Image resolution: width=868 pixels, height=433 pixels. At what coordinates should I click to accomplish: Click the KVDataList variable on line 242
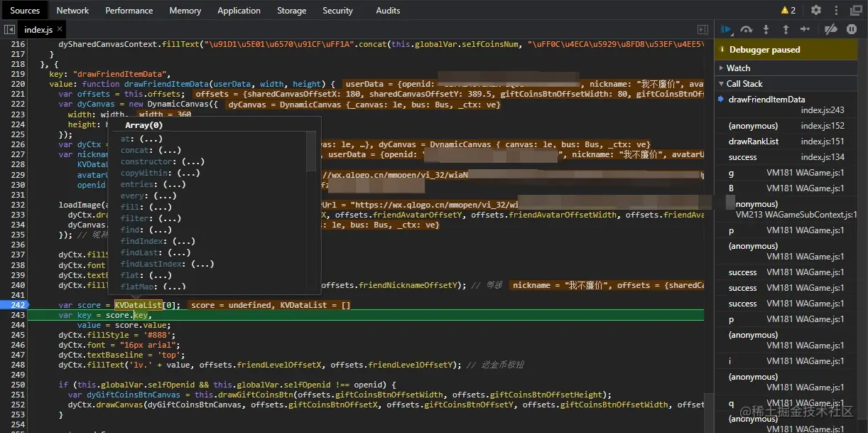pyautogui.click(x=139, y=305)
